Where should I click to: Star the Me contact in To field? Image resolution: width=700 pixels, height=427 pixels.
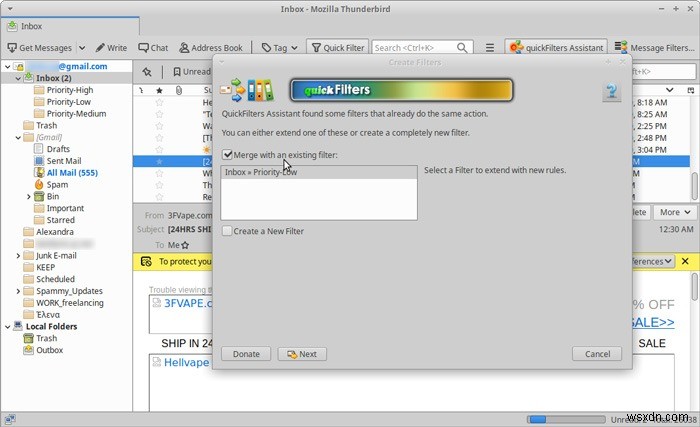185,245
